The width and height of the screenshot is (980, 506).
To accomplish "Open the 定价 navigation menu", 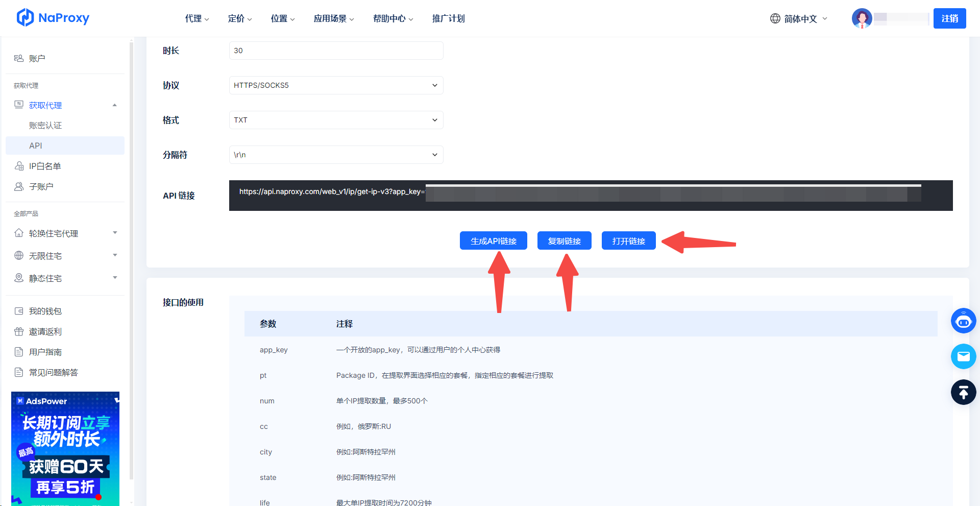I will pos(240,18).
